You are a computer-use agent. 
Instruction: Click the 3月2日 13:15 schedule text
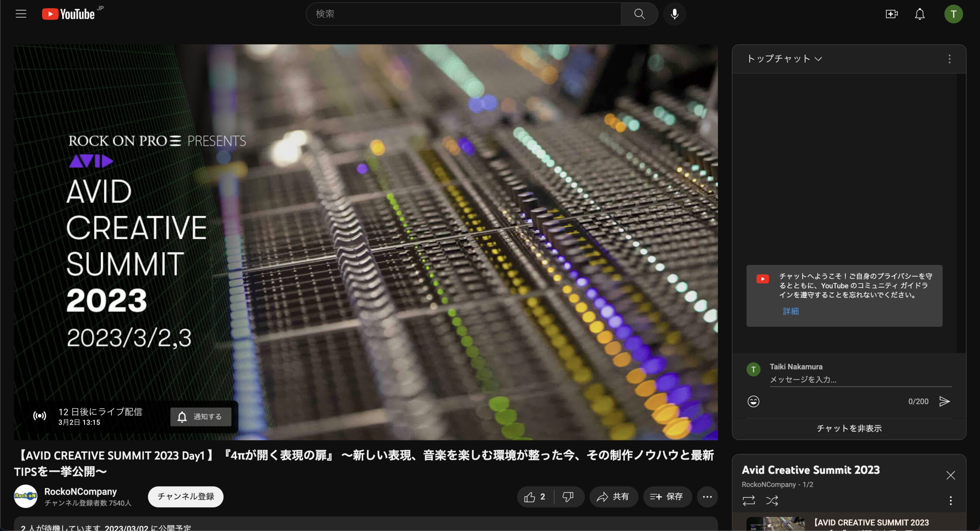[79, 422]
